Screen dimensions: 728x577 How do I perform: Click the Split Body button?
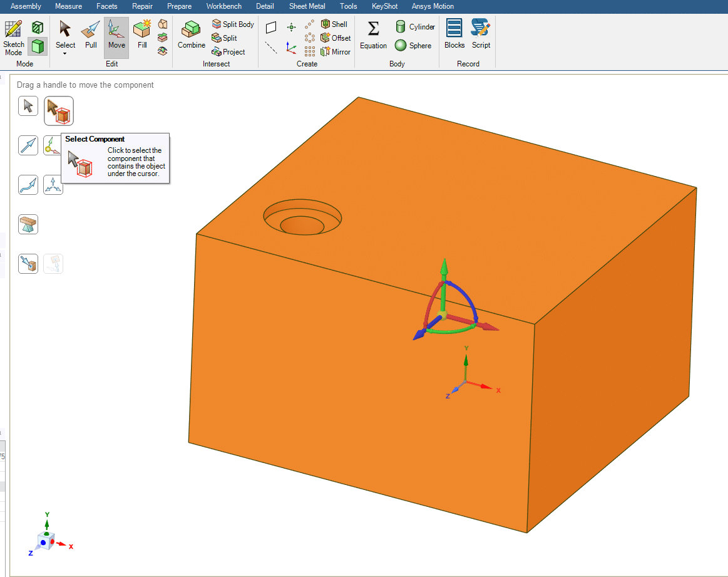(233, 24)
